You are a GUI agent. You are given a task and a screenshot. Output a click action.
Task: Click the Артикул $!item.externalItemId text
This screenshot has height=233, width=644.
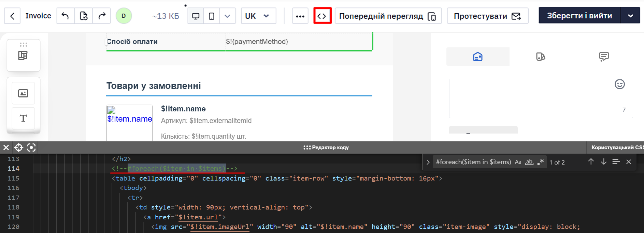click(206, 121)
